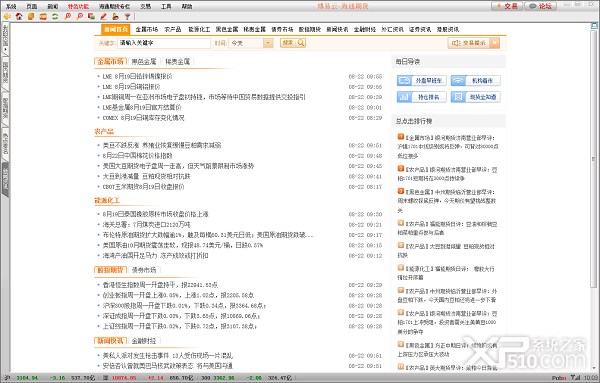Open news about 香港恒生指数 opening
The image size is (600, 383).
(x=160, y=285)
